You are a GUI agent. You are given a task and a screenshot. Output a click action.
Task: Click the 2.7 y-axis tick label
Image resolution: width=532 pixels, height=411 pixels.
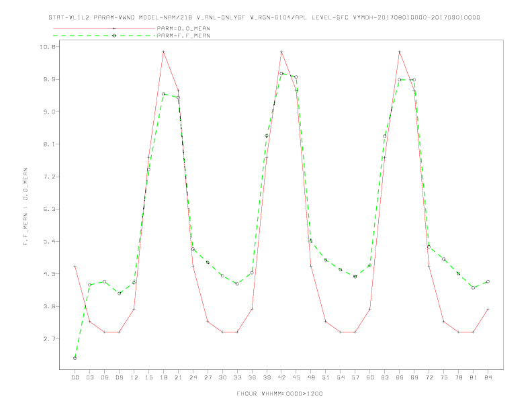tap(50, 338)
